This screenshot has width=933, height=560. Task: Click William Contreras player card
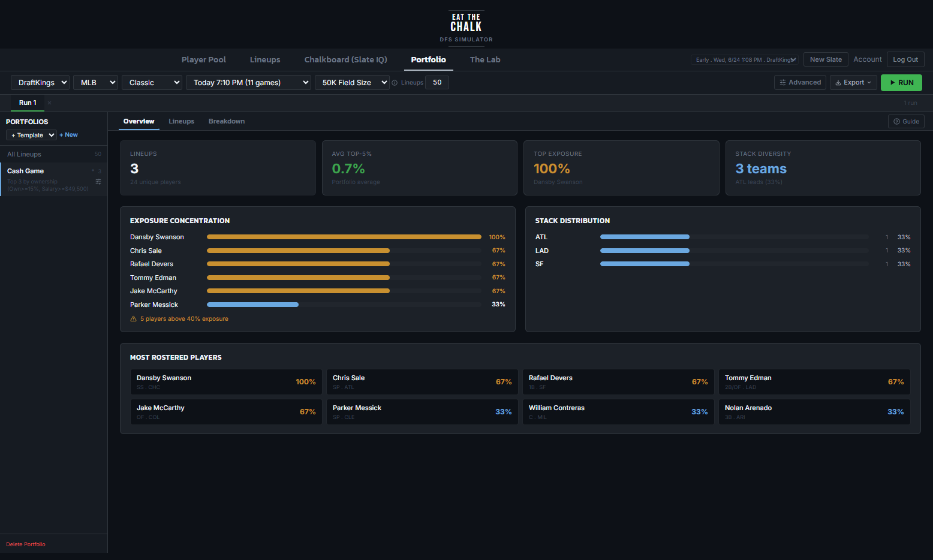tap(618, 412)
